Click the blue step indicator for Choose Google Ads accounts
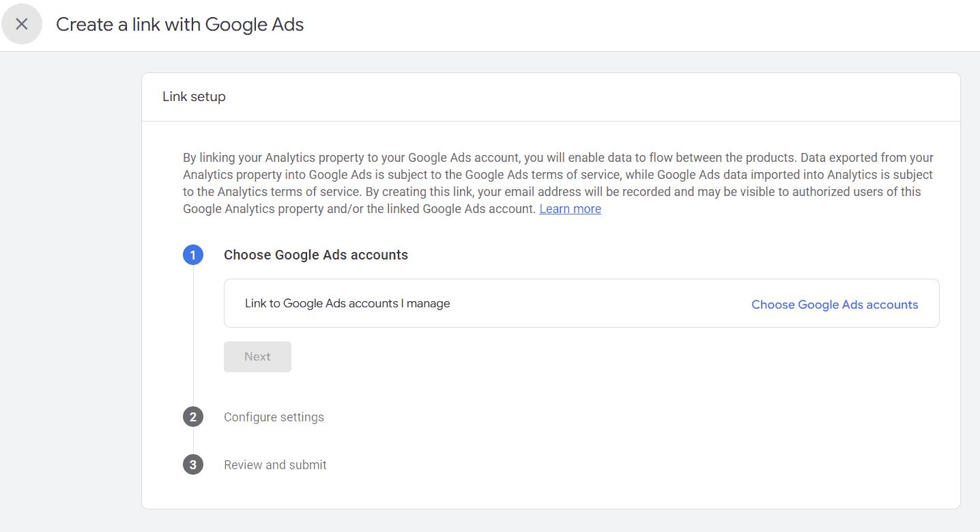Viewport: 980px width, 532px height. 193,255
